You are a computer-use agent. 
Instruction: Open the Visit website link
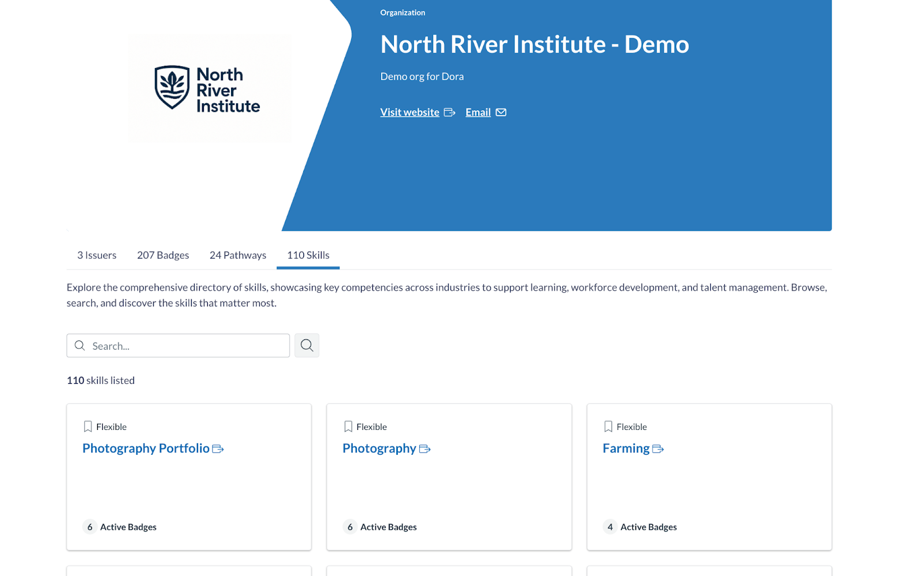(x=409, y=112)
